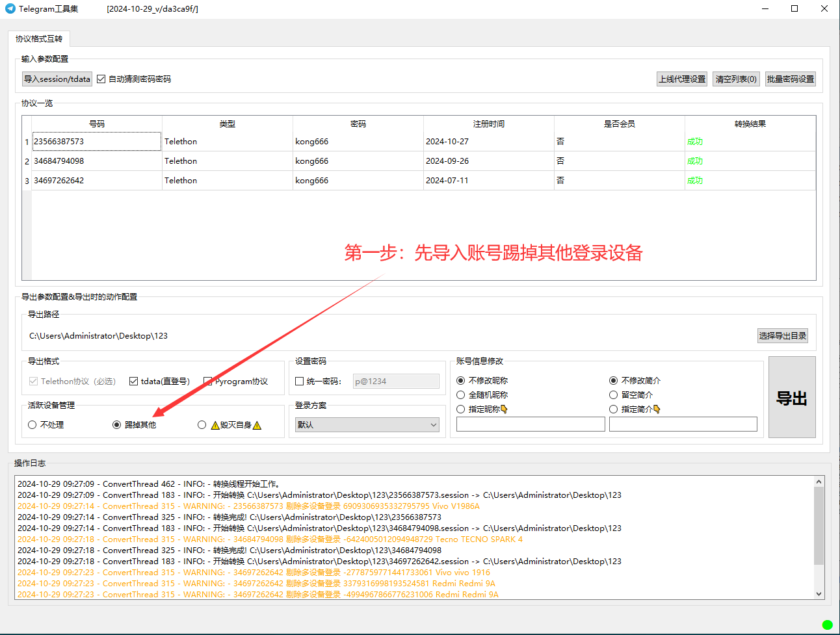Select the 毁灭自身 radio button
Viewport: 840px width, 635px height.
coord(202,425)
